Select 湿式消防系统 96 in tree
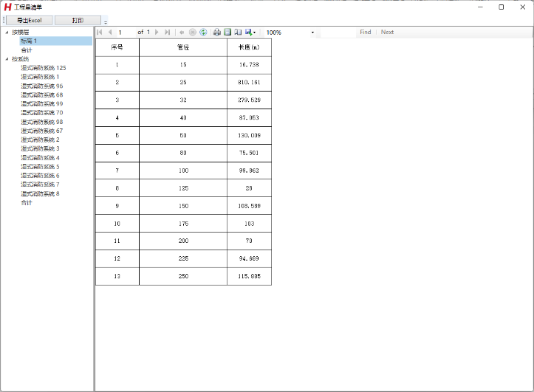 41,86
